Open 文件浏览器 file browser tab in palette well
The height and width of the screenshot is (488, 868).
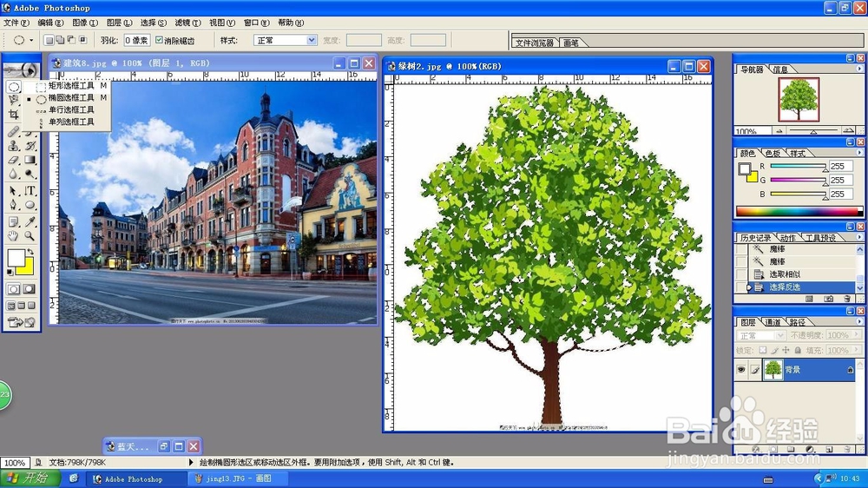535,43
